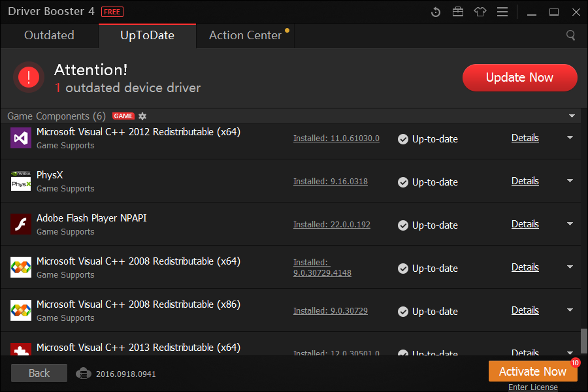
Task: Click the PhysX NVIDIA icon
Action: coord(21,181)
